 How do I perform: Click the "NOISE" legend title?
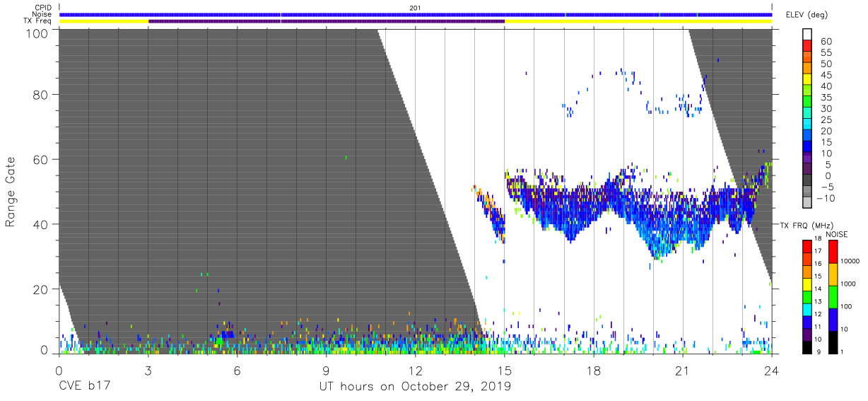point(837,234)
